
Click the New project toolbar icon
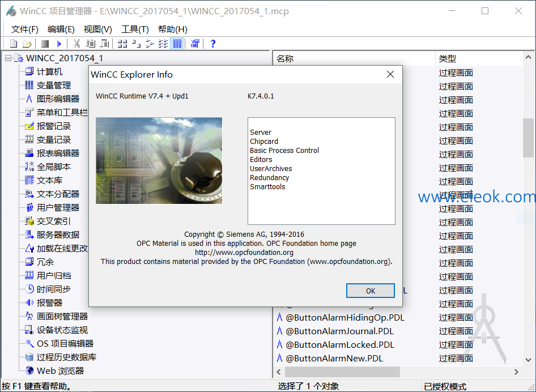(x=14, y=44)
